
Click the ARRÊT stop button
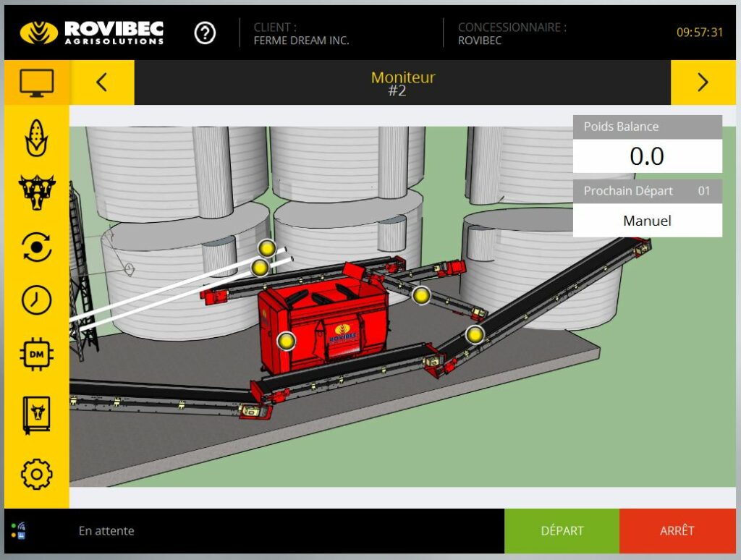click(677, 531)
